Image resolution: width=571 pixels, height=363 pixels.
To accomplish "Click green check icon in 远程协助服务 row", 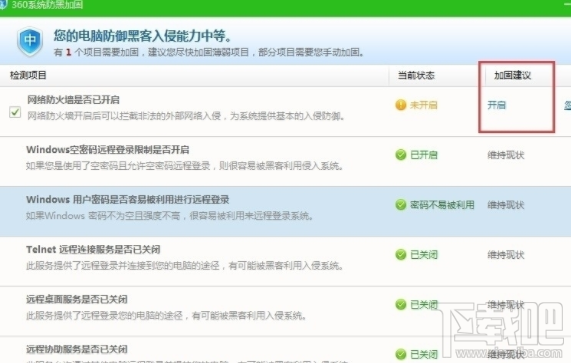I will coord(401,354).
